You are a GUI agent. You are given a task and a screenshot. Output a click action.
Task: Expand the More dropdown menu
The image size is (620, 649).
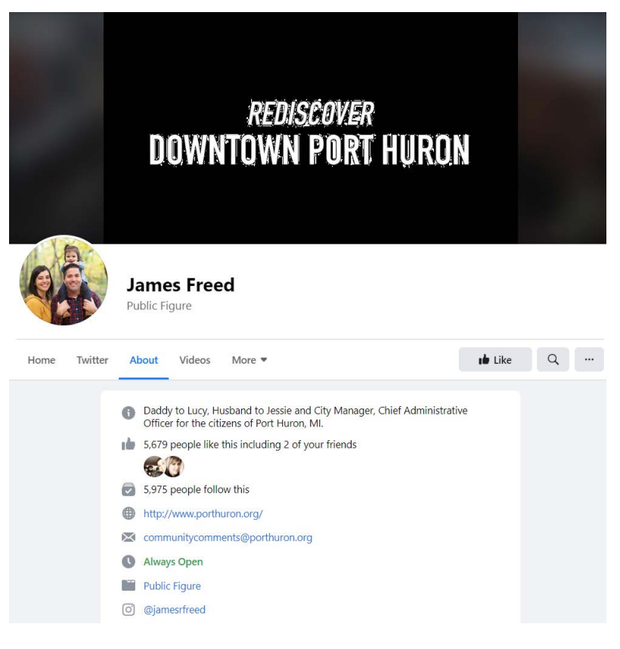pos(249,360)
